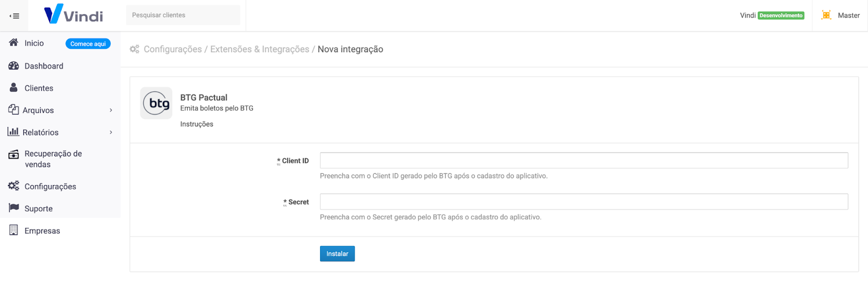Click the BTG Pactual logo thumbnail
868x292 pixels.
click(x=156, y=103)
